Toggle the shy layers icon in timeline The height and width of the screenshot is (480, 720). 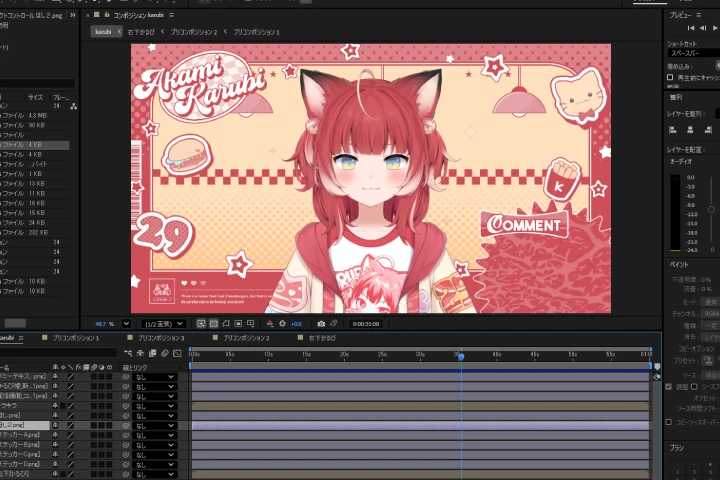click(x=141, y=353)
